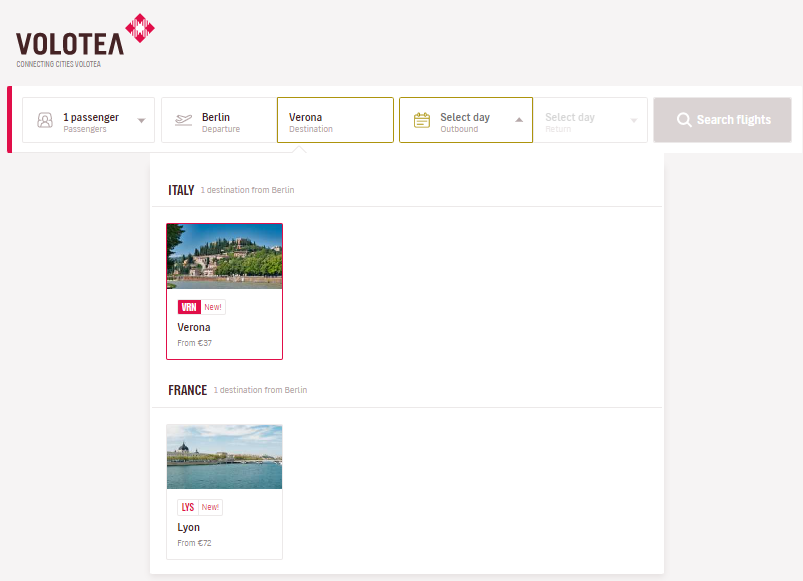Choose the Lyon destination name
Image resolution: width=803 pixels, height=581 pixels.
point(188,527)
